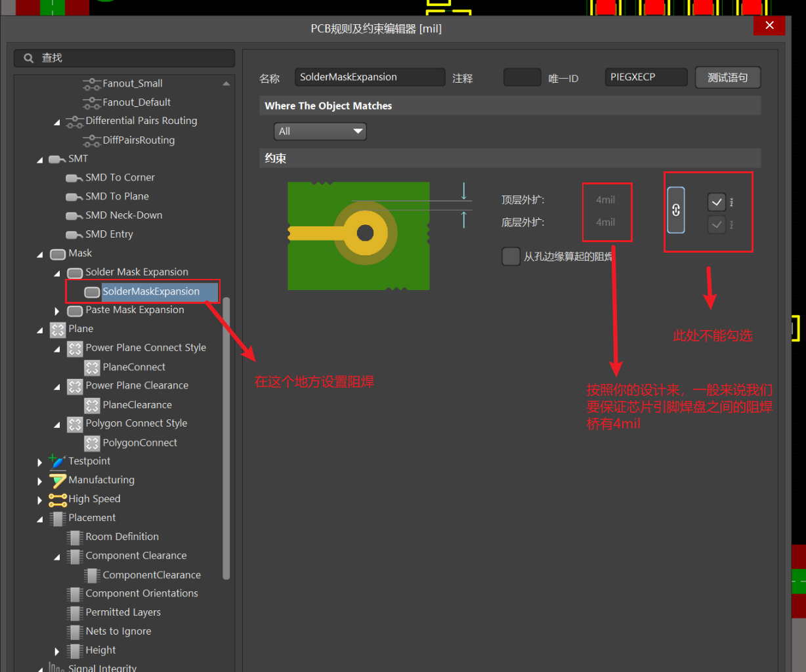Image resolution: width=806 pixels, height=672 pixels.
Task: Collapse the Solder Mask Expansion node
Action: (56, 274)
